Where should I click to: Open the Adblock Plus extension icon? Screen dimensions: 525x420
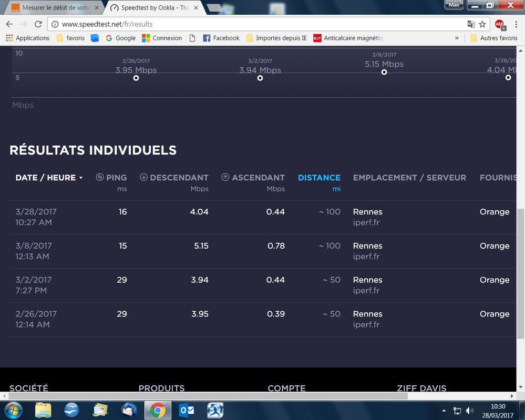(499, 24)
